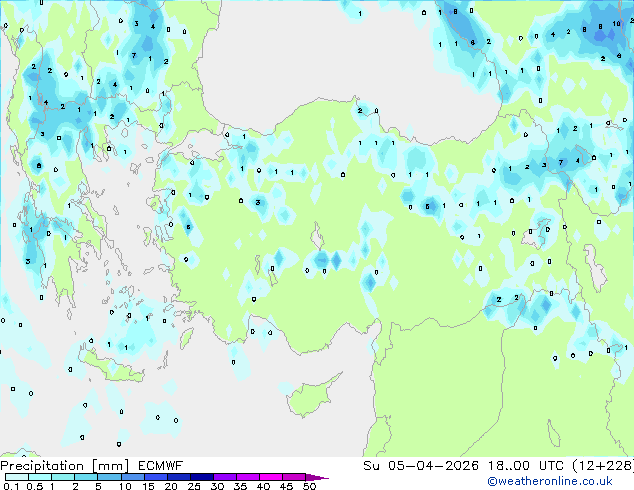This screenshot has height=490, width=634.
Task: Click the 'Su 05-04-2026' date text
Action: tap(421, 466)
